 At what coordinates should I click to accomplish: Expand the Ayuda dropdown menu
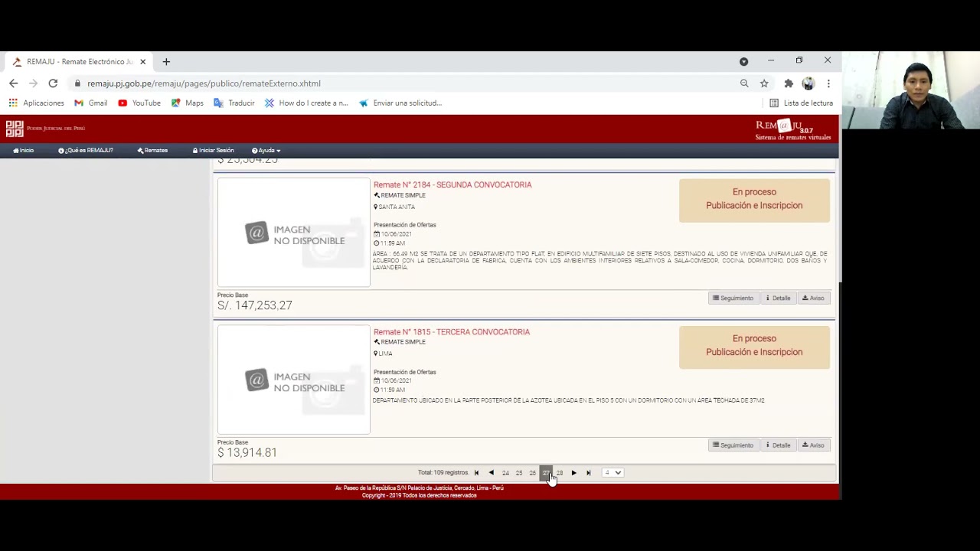click(x=266, y=150)
